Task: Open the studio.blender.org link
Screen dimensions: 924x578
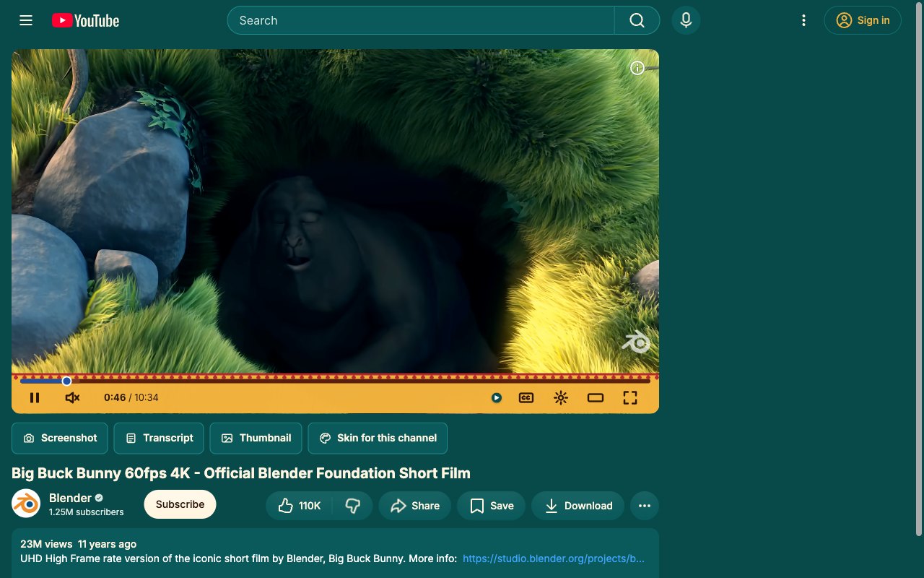Action: [x=554, y=558]
